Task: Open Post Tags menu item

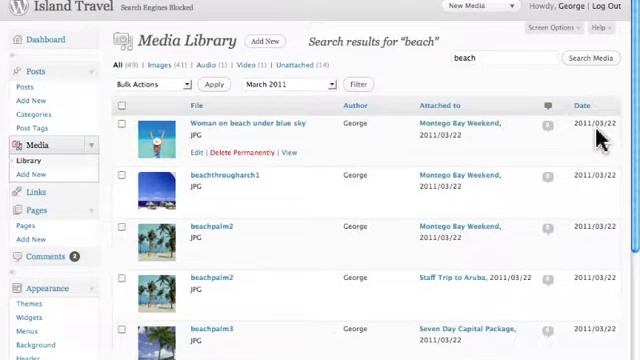Action: 32,128
